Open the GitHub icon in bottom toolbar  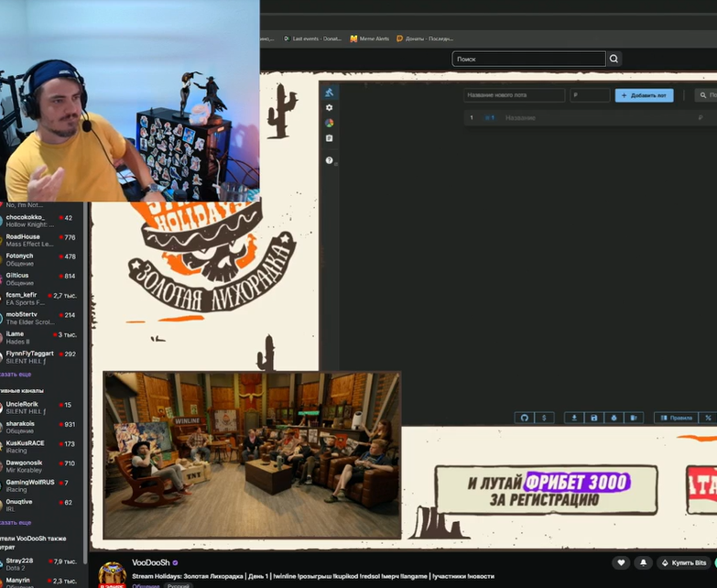(525, 418)
